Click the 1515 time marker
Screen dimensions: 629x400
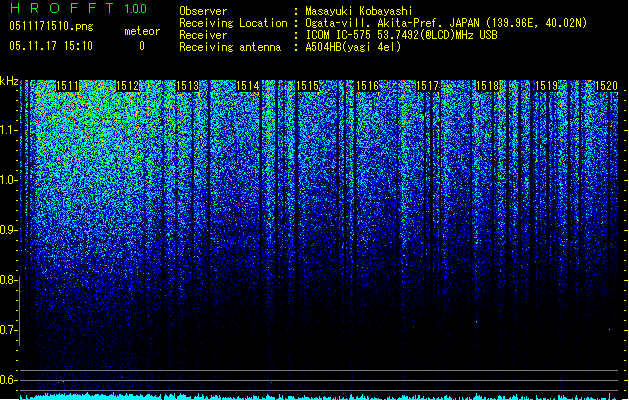[307, 86]
